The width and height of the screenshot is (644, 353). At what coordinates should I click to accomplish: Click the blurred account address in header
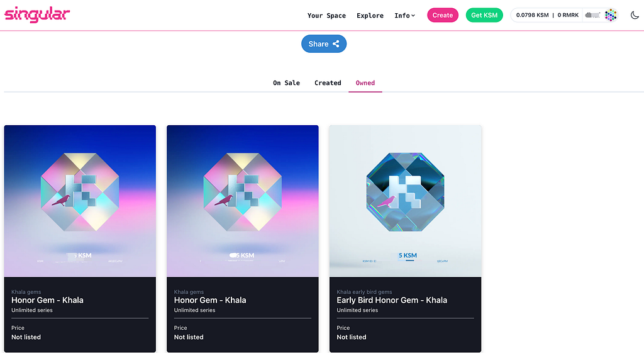[592, 15]
